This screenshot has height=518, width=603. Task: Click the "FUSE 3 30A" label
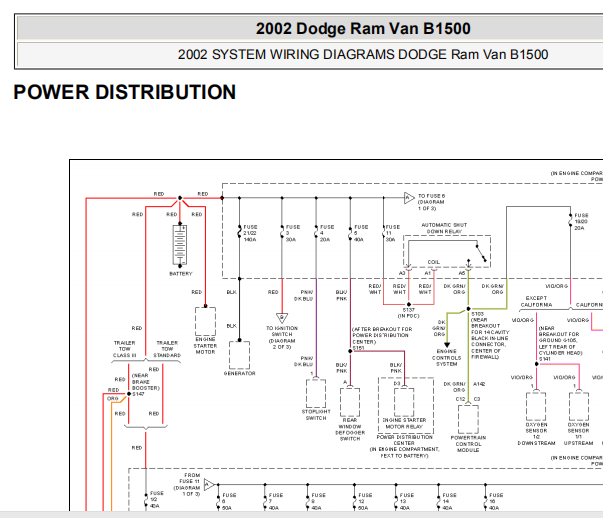[292, 233]
